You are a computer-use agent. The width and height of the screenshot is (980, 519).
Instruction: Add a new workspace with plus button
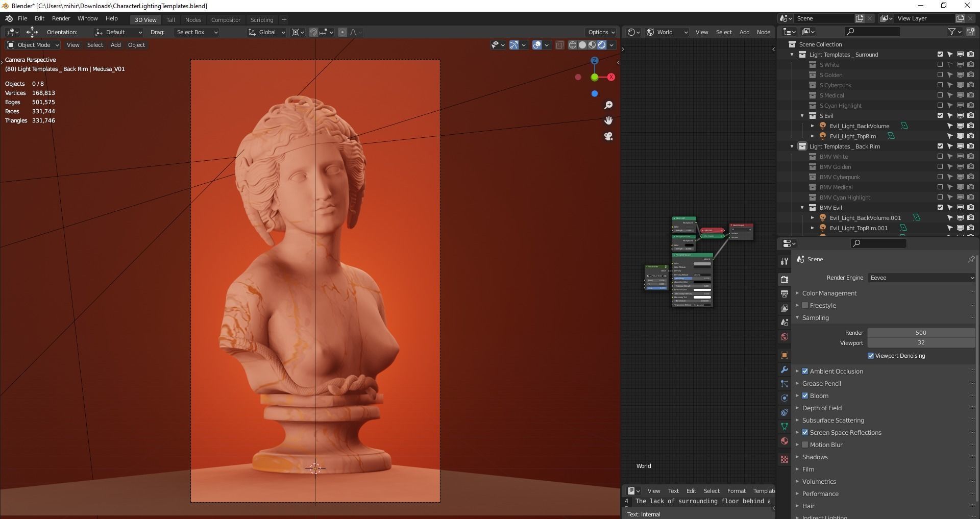pos(284,20)
